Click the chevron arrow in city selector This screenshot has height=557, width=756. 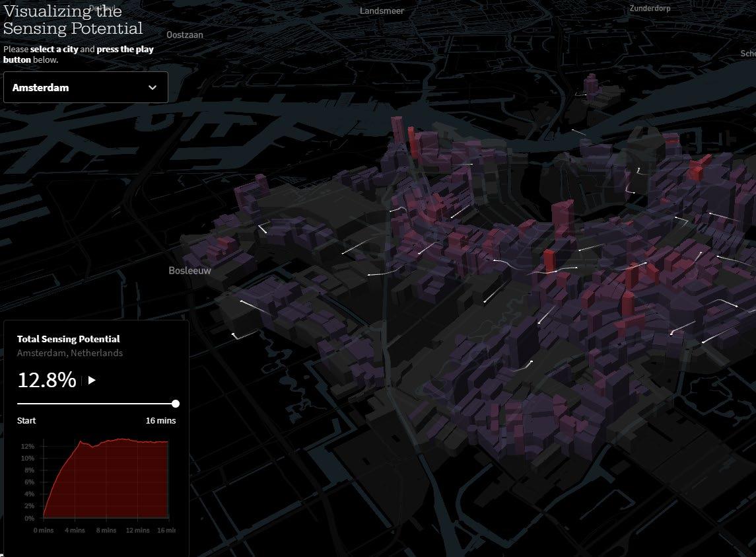point(153,87)
